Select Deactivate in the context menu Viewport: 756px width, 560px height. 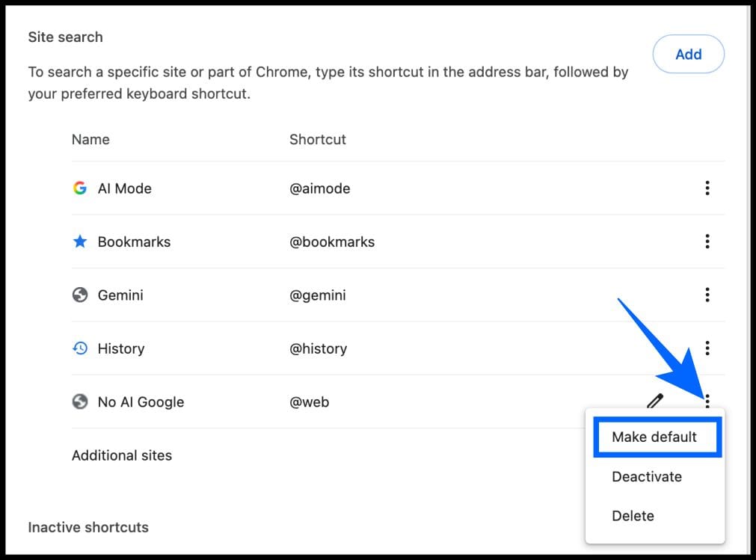[647, 477]
